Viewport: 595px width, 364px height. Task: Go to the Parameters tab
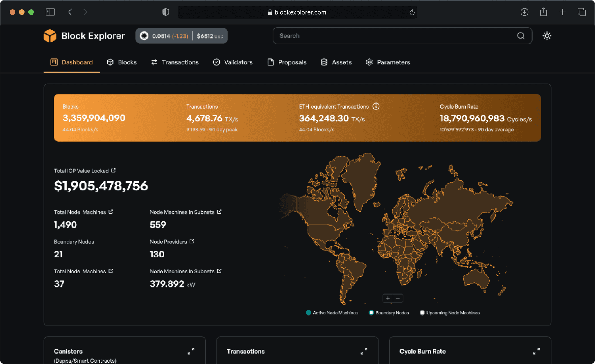click(x=388, y=62)
